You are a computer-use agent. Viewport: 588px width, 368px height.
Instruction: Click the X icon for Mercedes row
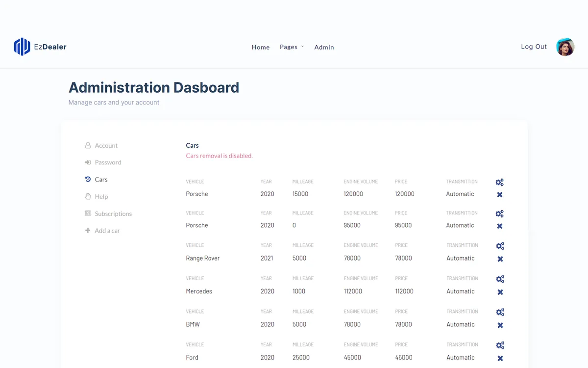(500, 292)
